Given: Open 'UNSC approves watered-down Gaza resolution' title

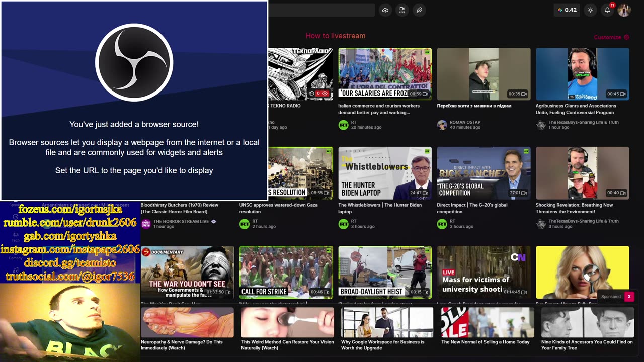Looking at the screenshot, I should coord(278,208).
